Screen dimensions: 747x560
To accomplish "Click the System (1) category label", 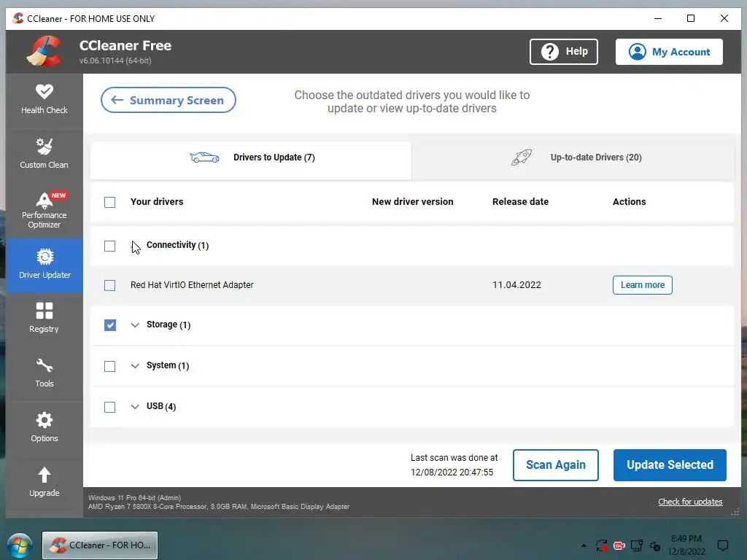I will (x=168, y=365).
